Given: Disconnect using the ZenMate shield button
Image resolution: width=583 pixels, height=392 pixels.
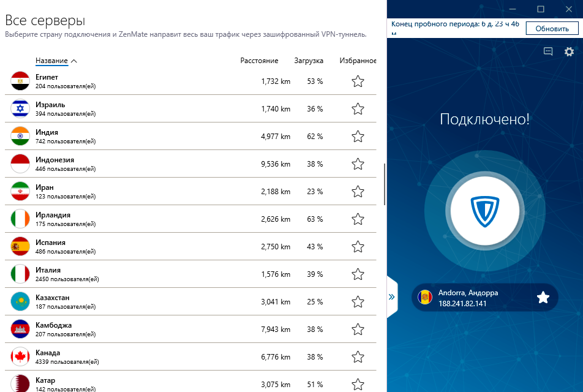Looking at the screenshot, I should [485, 211].
